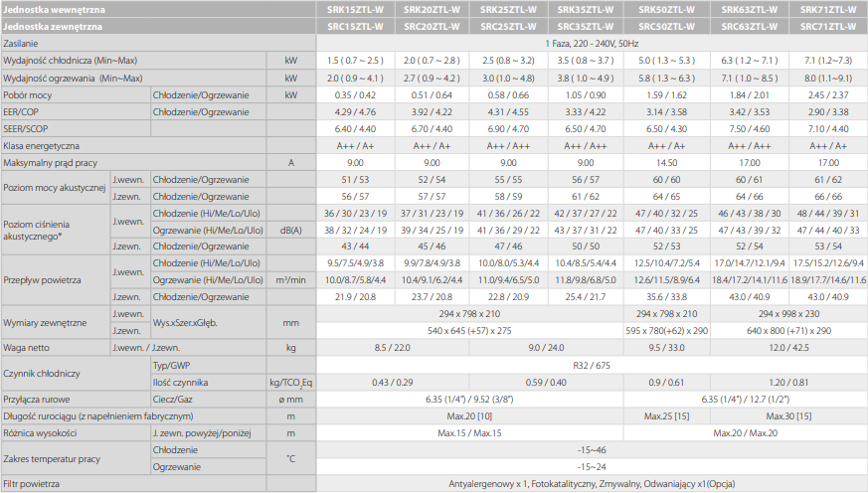Select the SRK15ZTL-W column header
868x493 pixels.
355,9
